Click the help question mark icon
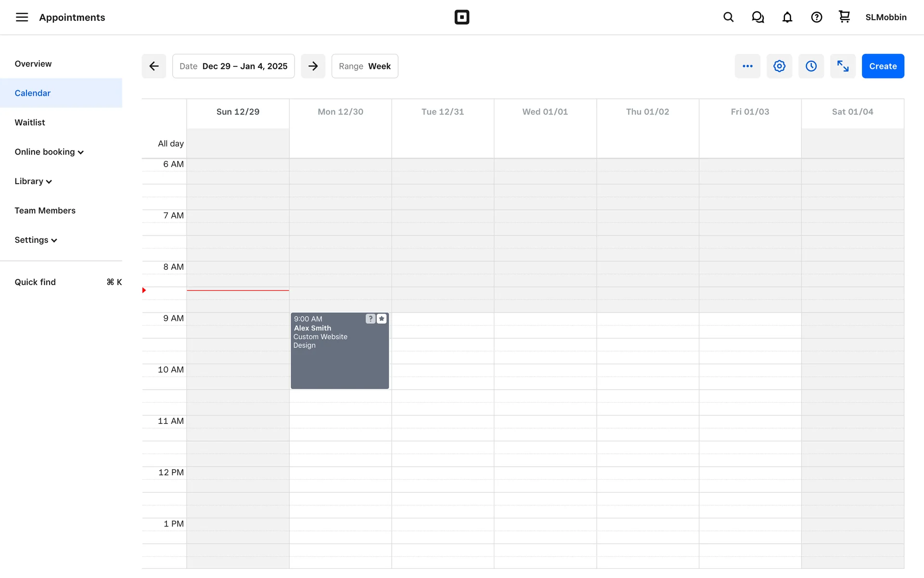This screenshot has height=578, width=924. [816, 17]
